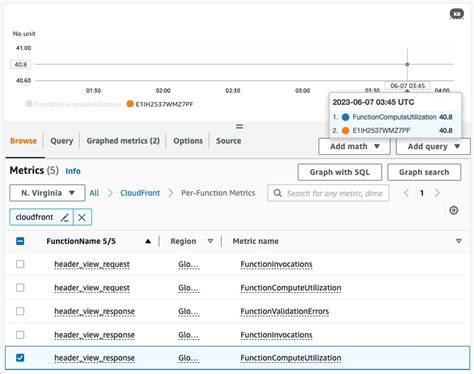
Task: Navigate to CloudFront breadcrumb
Action: [140, 193]
